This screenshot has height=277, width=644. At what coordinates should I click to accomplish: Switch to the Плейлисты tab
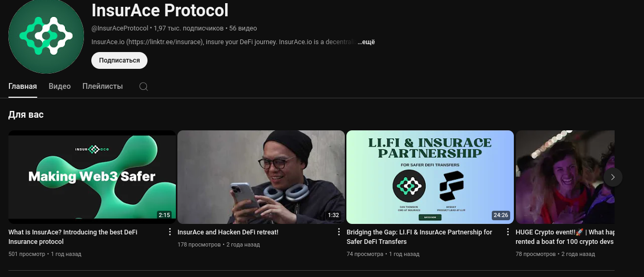tap(103, 86)
